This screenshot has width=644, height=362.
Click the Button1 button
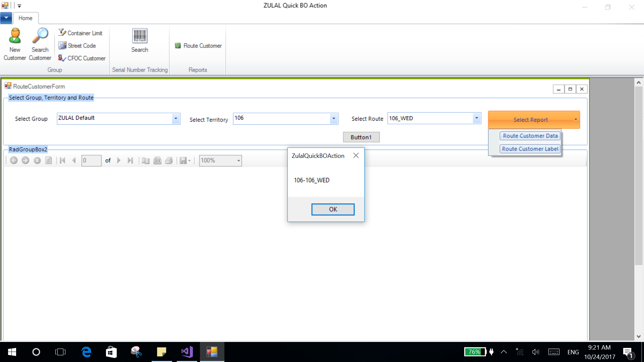[361, 137]
